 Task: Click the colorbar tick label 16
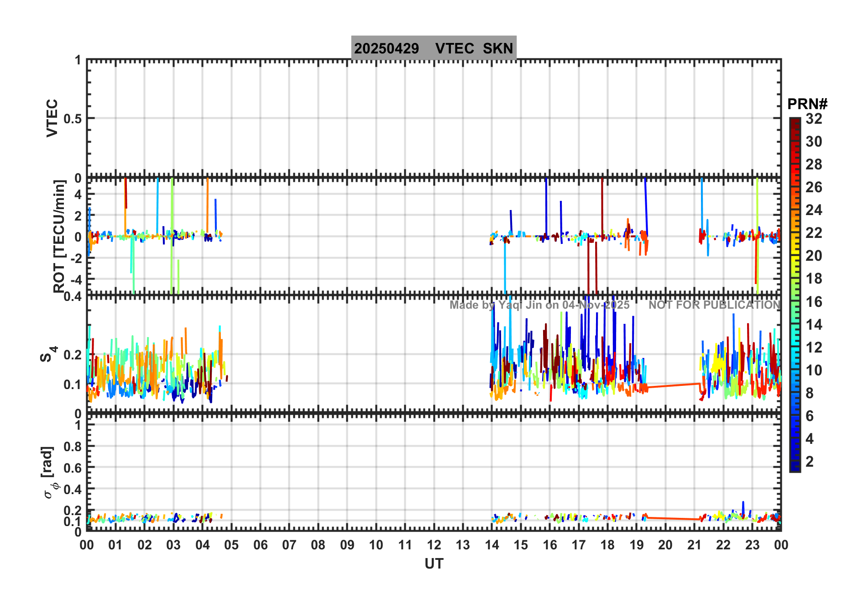pos(814,302)
